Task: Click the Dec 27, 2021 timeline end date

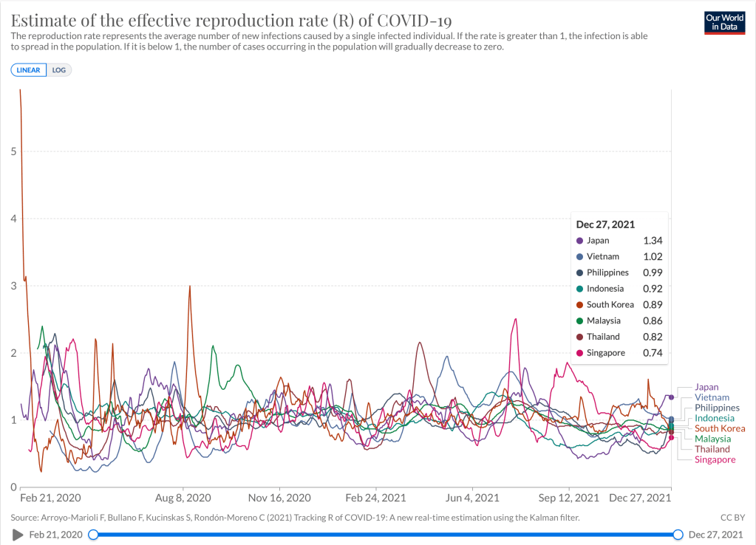Action: pos(715,535)
